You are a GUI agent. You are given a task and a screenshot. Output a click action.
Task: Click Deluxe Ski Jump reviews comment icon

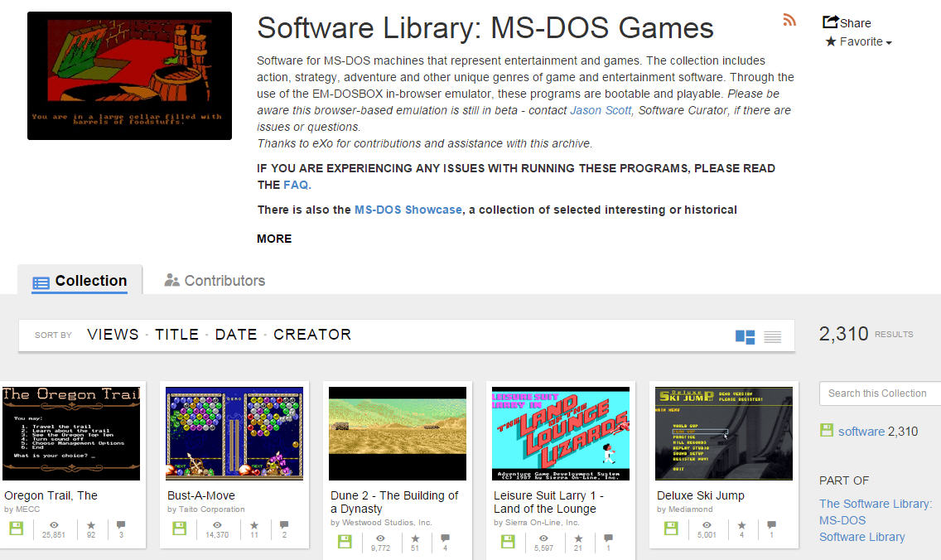point(772,524)
